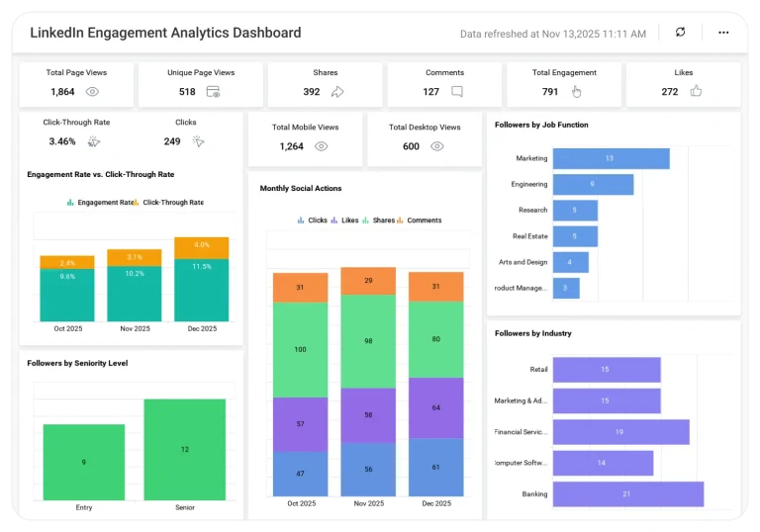Click the Total Engagement pointer-hand icon
Viewport: 760px width, 532px height.
(x=576, y=92)
